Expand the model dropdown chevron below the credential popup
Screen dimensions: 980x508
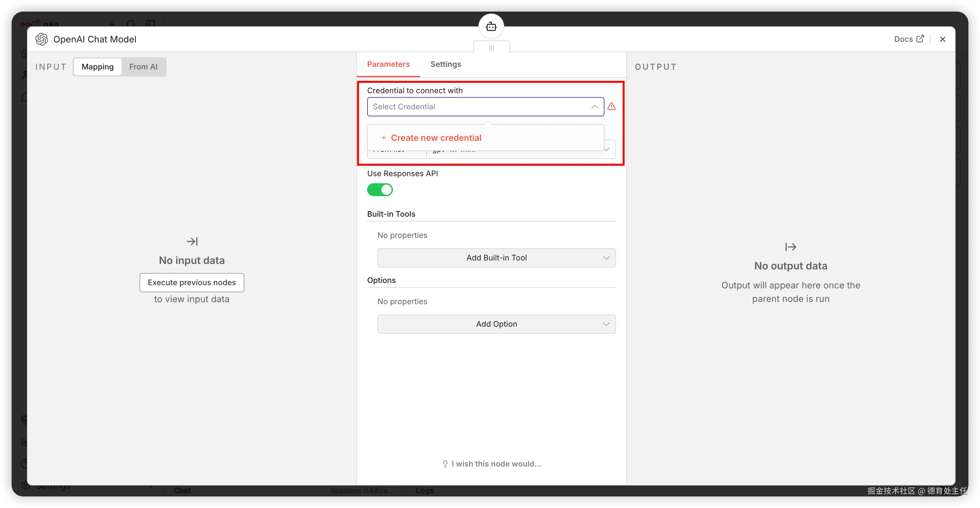607,150
